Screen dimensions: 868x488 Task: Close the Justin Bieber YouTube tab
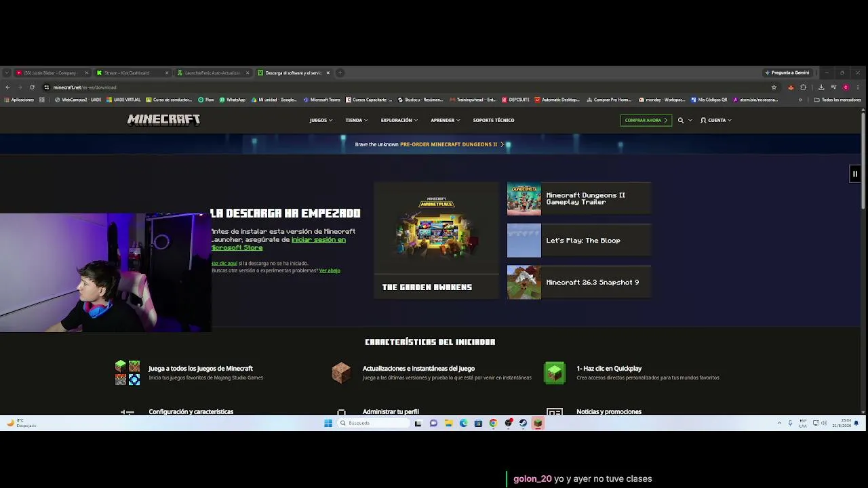(86, 73)
